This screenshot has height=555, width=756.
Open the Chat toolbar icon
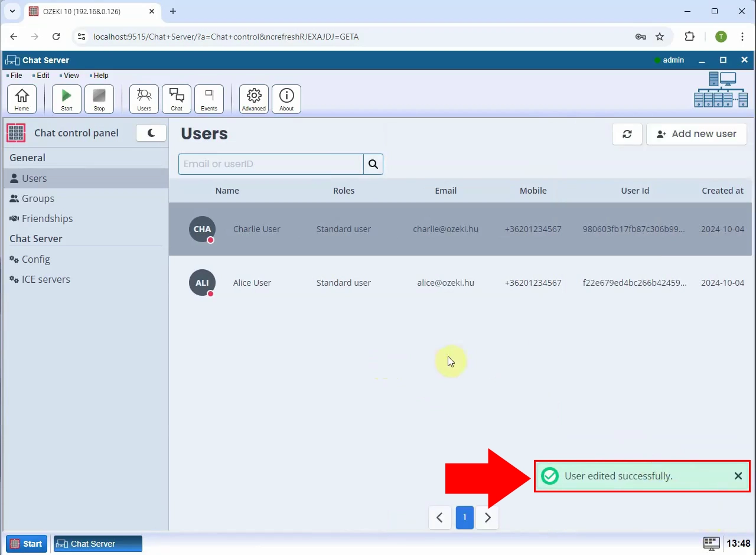point(177,99)
